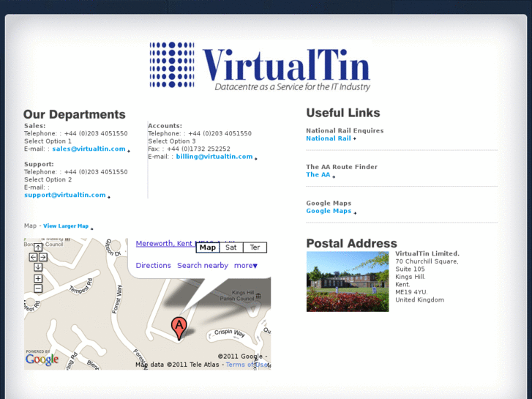532x399 pixels.
Task: Click the Useful Links heading
Action: click(343, 113)
